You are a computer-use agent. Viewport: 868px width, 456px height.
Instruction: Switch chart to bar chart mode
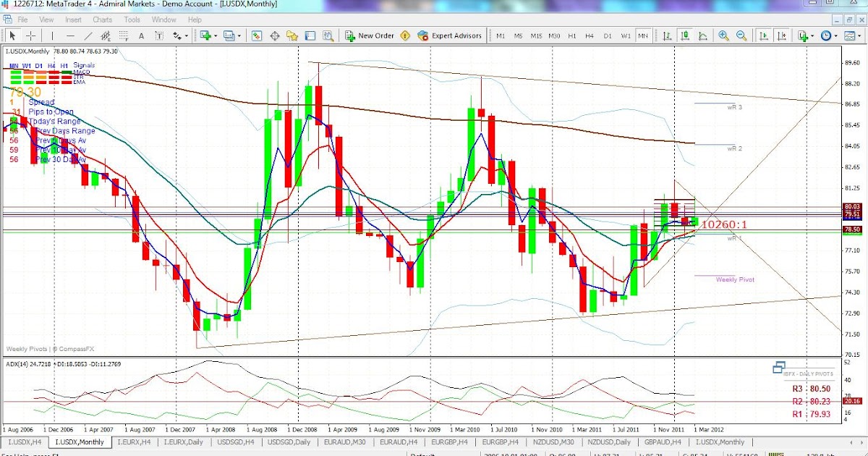pos(667,35)
